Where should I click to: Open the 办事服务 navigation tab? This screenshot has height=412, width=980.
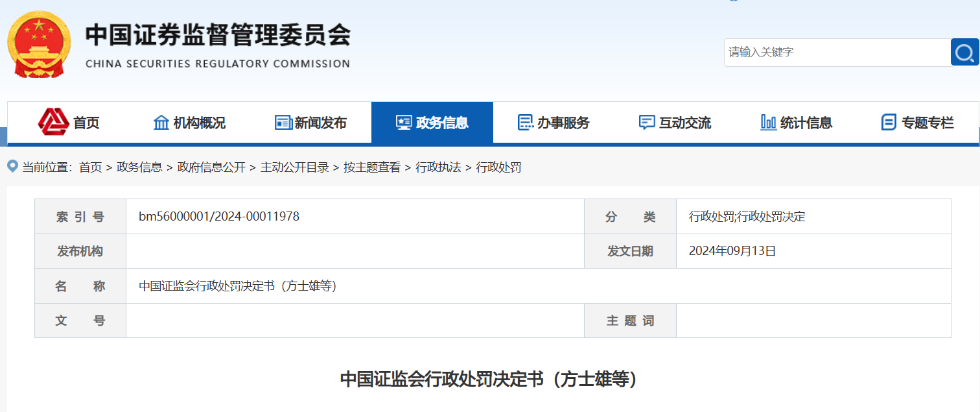tap(554, 122)
